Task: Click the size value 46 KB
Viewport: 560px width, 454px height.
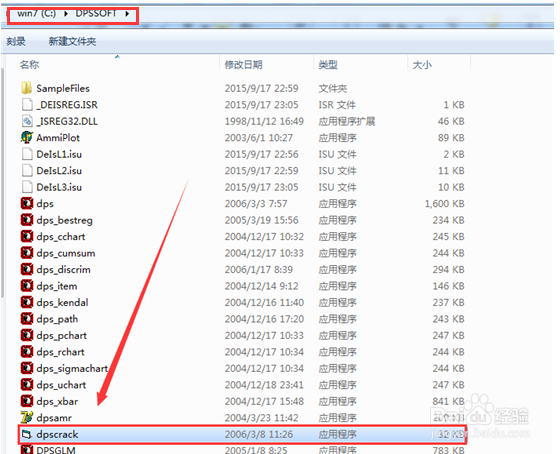Action: click(451, 121)
